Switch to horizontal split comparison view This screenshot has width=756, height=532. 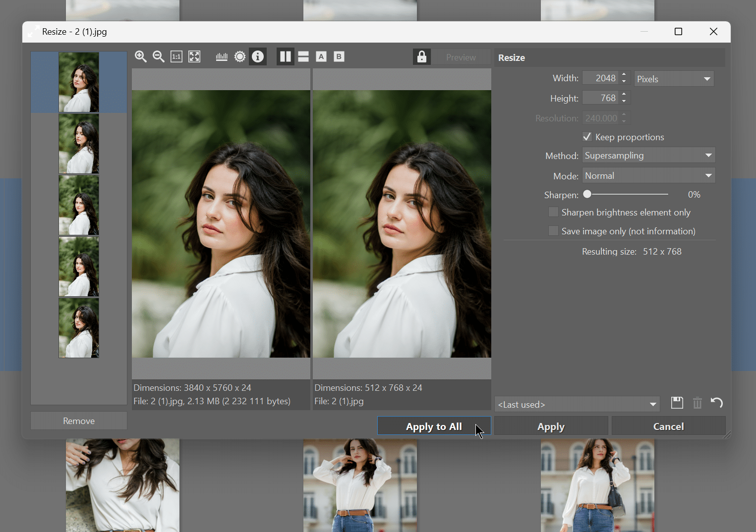click(303, 56)
